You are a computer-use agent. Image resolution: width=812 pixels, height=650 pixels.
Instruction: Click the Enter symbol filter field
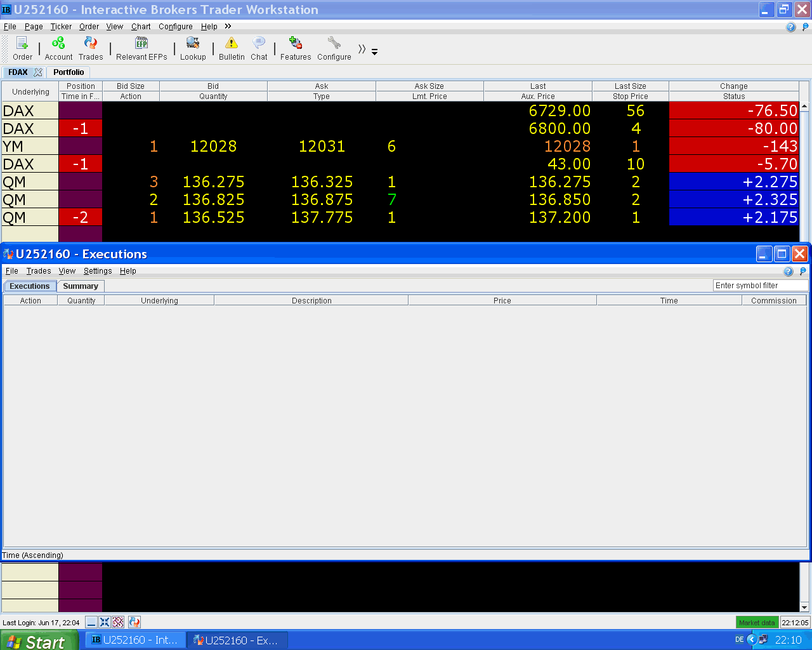click(x=760, y=286)
